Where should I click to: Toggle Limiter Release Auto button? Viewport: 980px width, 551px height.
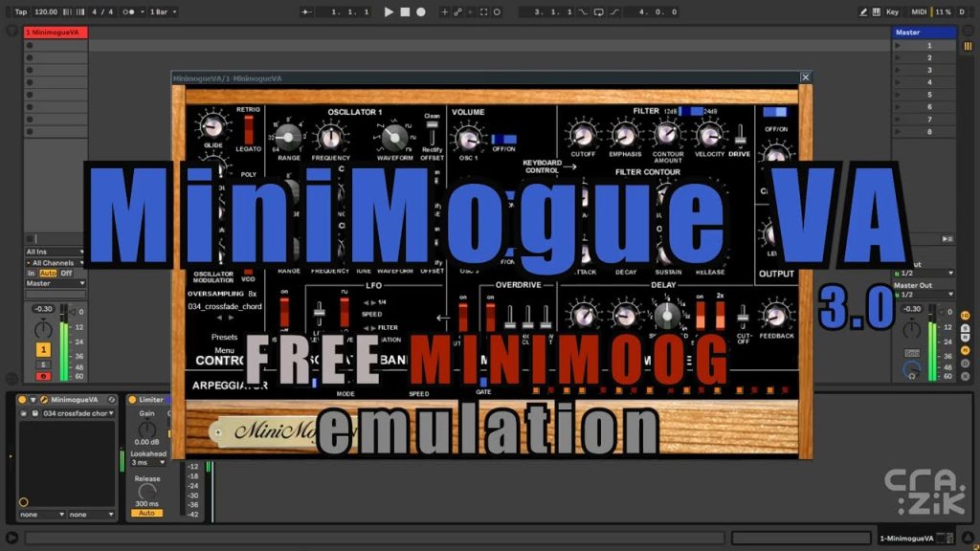(x=146, y=513)
